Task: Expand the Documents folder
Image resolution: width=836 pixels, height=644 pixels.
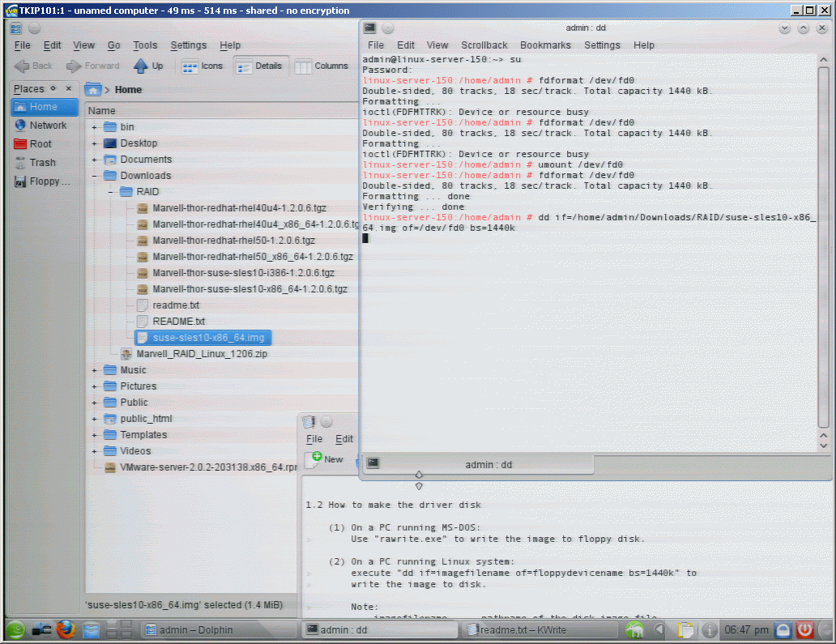Action: tap(94, 160)
